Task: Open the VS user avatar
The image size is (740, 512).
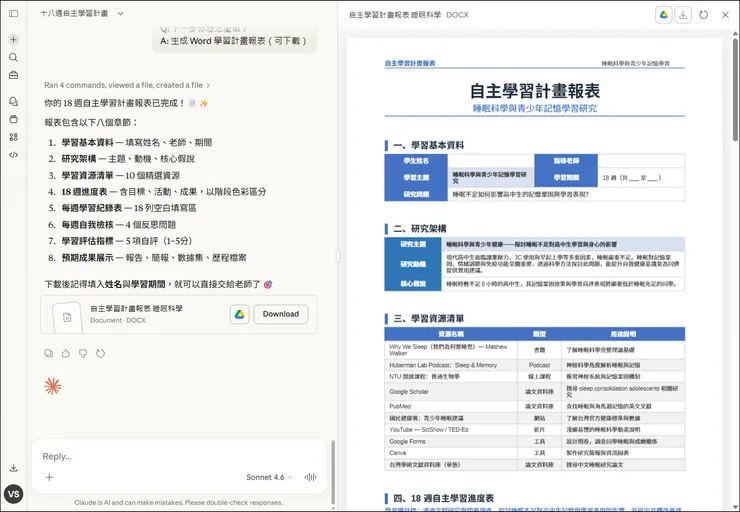Action: (x=14, y=494)
